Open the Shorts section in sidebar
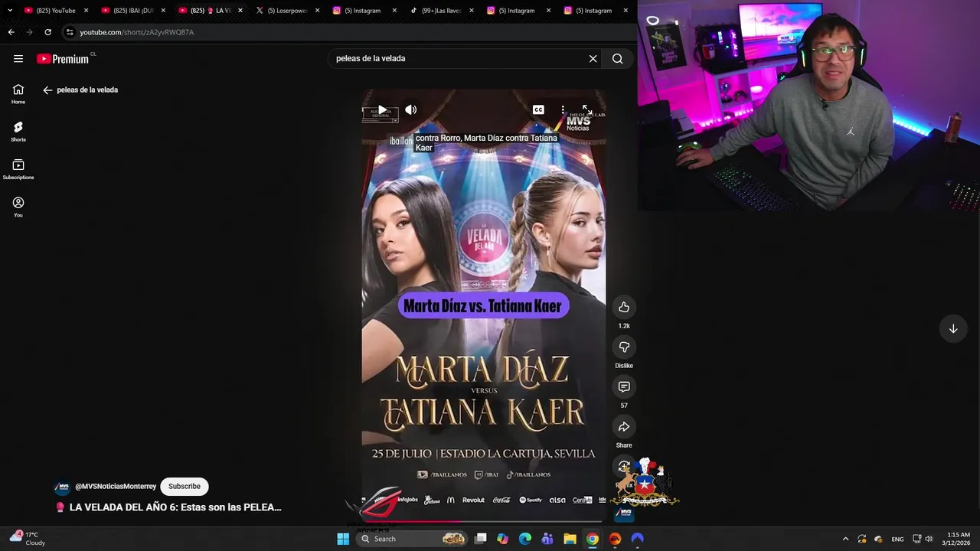980x551 pixels. (18, 132)
